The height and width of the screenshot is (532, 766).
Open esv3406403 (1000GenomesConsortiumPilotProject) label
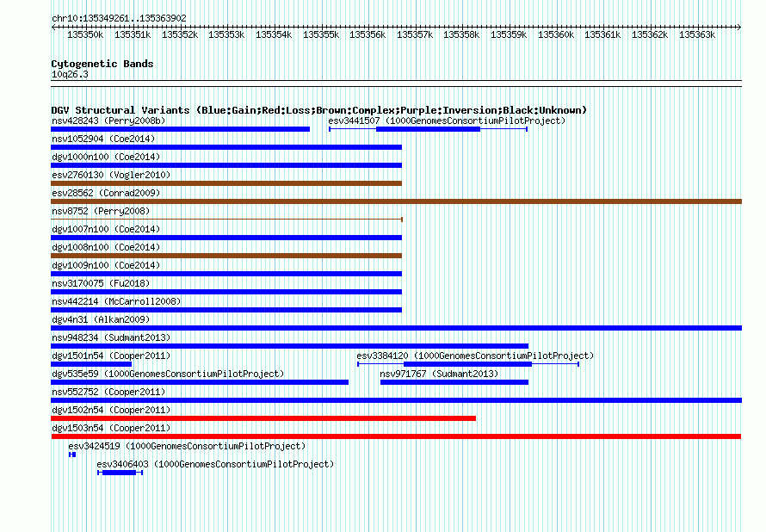[x=215, y=464]
